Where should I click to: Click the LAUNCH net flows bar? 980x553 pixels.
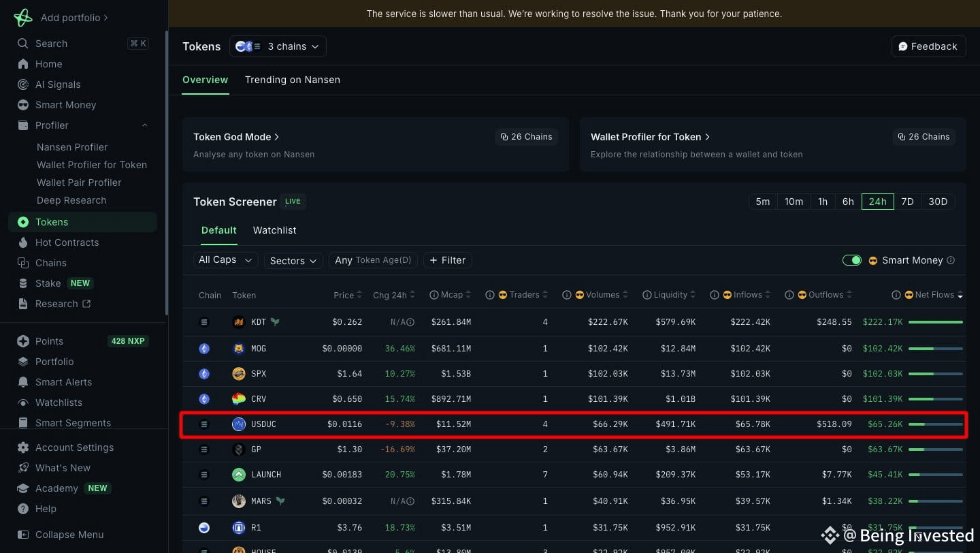[x=936, y=475]
